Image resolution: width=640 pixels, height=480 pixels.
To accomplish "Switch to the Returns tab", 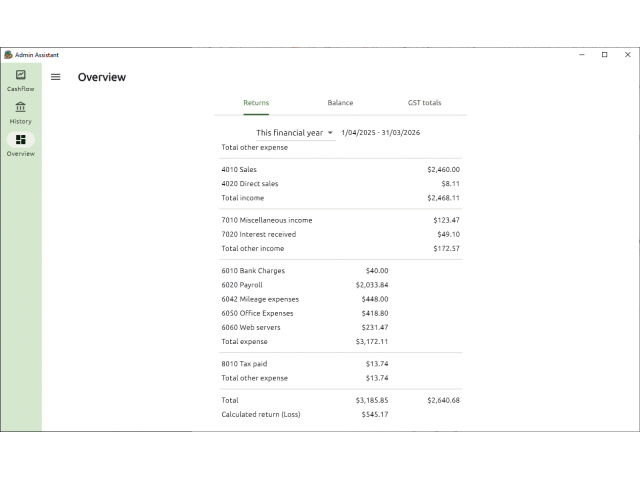I will tap(256, 103).
